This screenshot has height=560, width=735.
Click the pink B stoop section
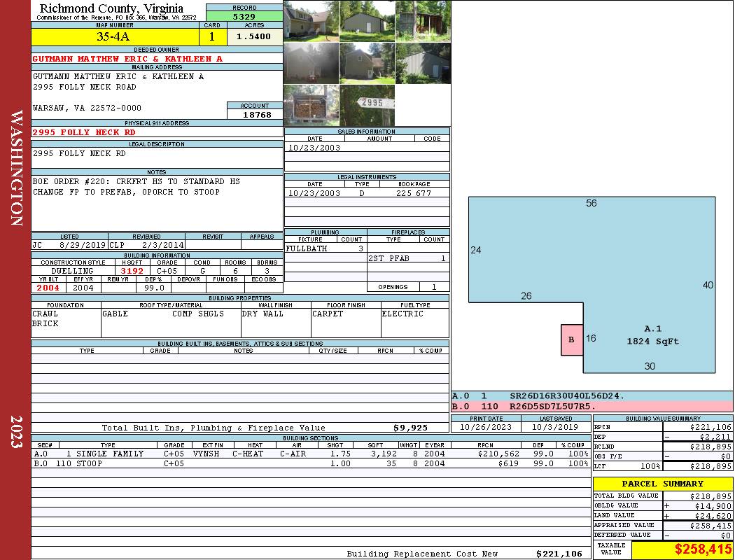click(571, 340)
